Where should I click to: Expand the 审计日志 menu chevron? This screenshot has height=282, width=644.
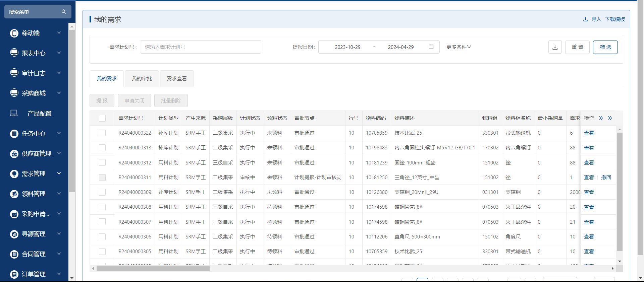click(59, 73)
